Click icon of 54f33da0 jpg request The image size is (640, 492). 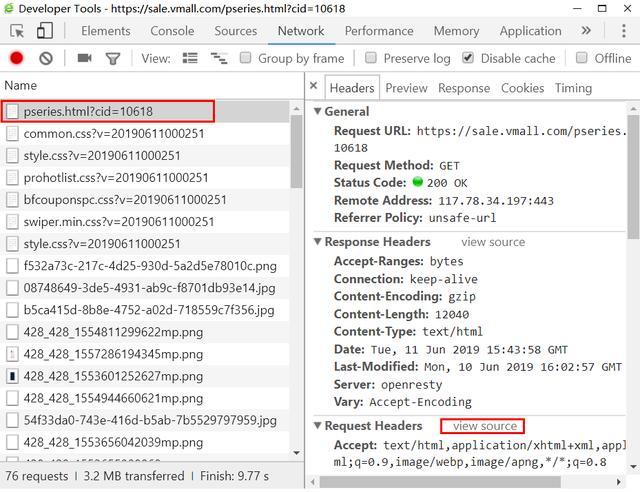click(x=13, y=420)
